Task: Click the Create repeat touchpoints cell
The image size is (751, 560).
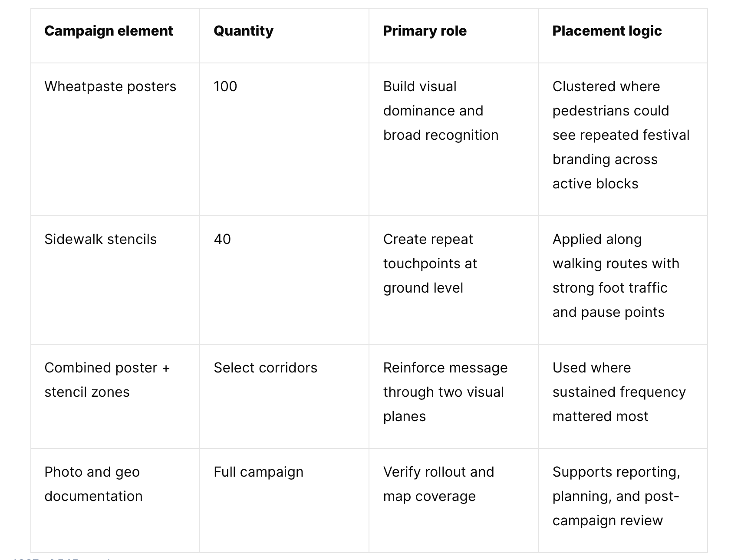Action: 454,280
